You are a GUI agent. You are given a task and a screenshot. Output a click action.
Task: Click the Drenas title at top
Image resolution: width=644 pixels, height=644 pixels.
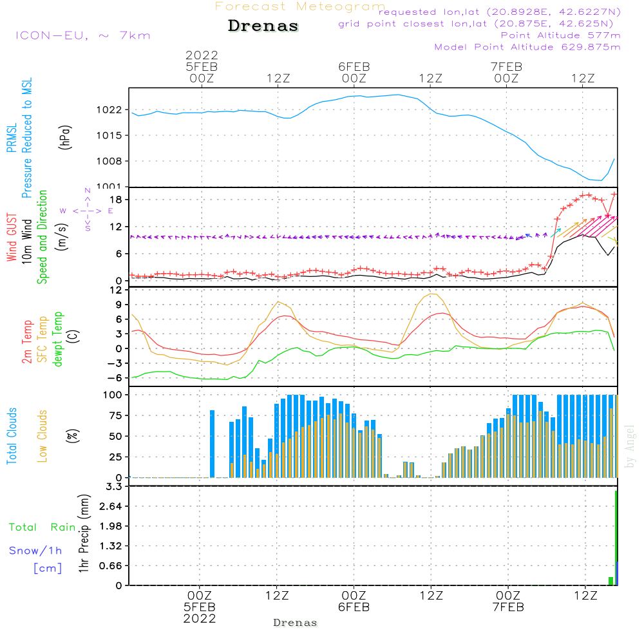tap(263, 26)
